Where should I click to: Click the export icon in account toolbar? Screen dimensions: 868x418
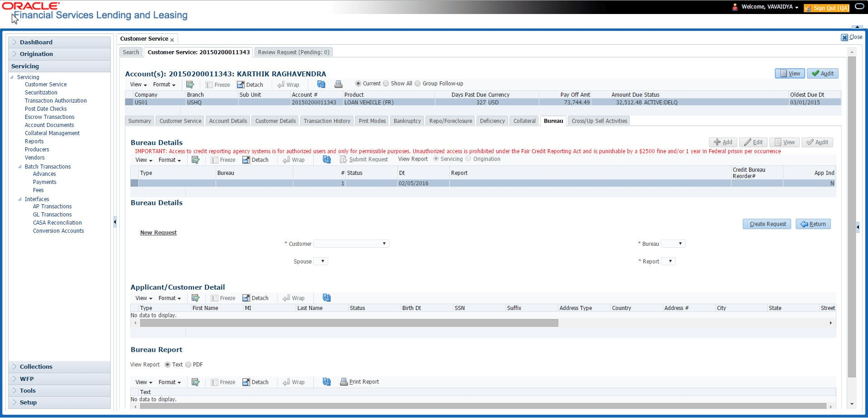pos(190,85)
